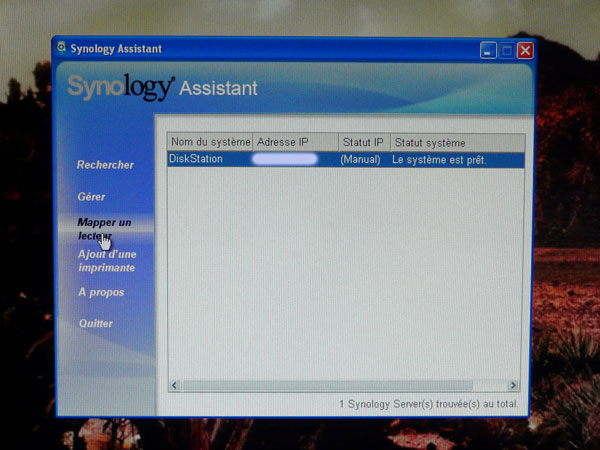Close the Synology Assistant window
This screenshot has height=450, width=600.
click(525, 50)
